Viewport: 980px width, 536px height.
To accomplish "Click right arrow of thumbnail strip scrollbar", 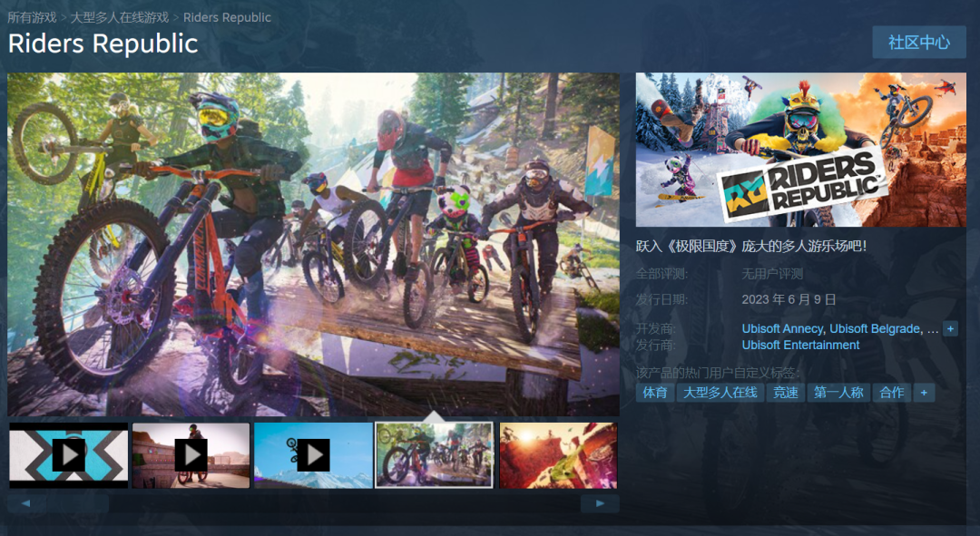I will [600, 503].
